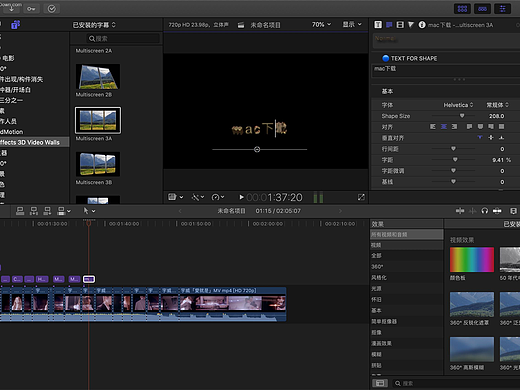Toggle the browser layout grid button

[462, 9]
